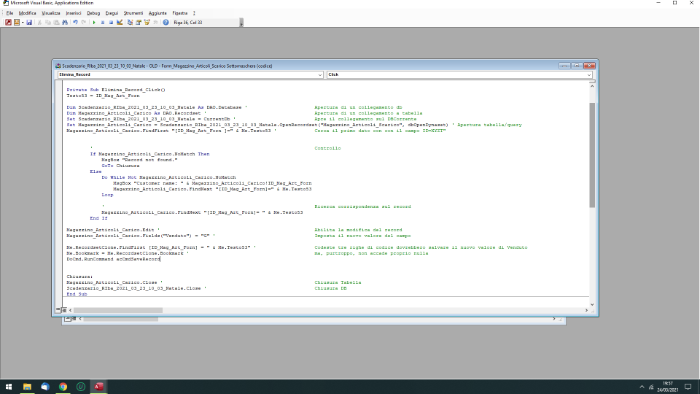Expand the Elimina_Record object dropdown
The width and height of the screenshot is (700, 394).
point(320,75)
